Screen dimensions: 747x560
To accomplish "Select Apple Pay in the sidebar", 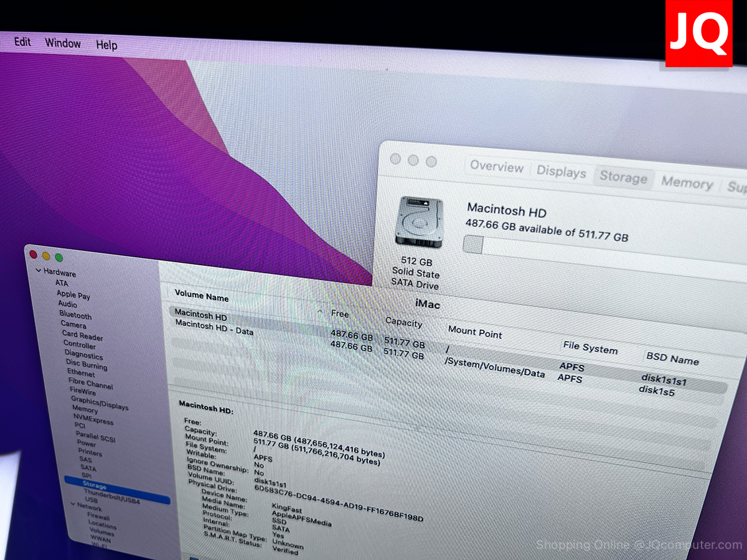I will (73, 294).
